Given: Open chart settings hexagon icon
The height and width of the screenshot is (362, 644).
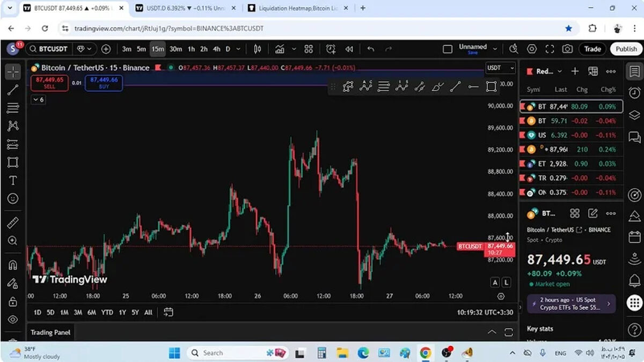Looking at the screenshot, I should pyautogui.click(x=532, y=49).
